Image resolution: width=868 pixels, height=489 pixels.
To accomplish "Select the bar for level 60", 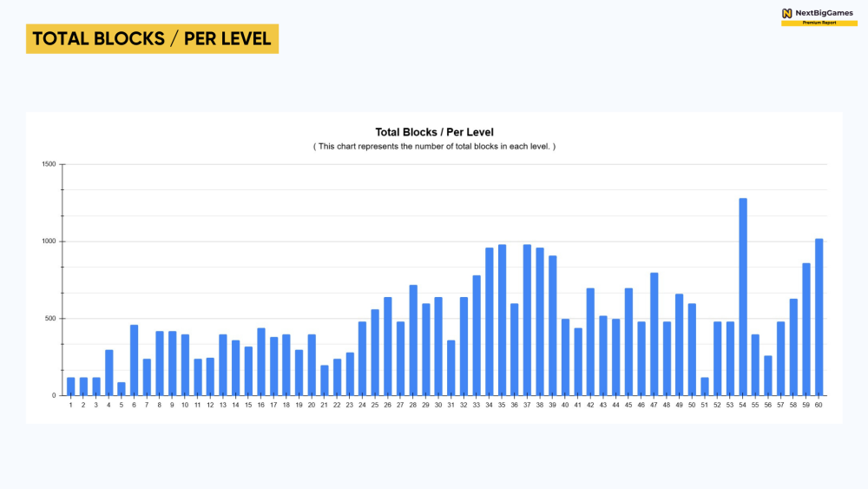I will tap(819, 317).
